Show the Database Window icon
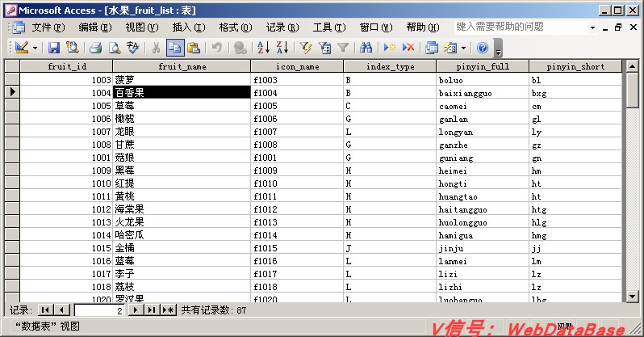 tap(432, 48)
